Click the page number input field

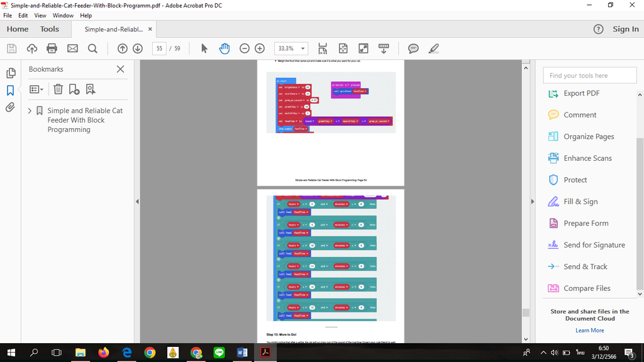coord(159,48)
